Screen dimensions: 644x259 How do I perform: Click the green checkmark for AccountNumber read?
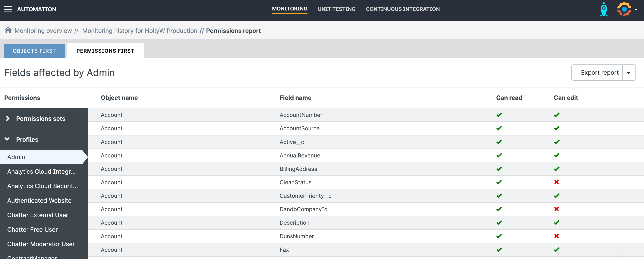[499, 115]
